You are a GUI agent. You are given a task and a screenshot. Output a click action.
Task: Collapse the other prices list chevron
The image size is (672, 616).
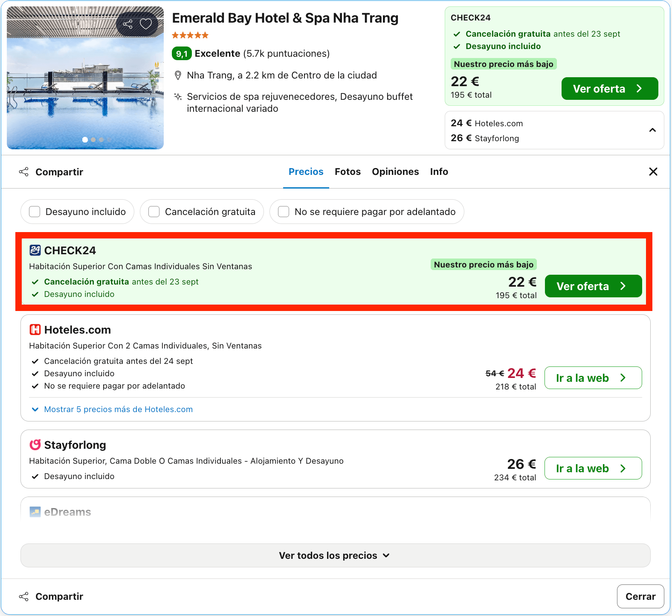[x=652, y=130]
